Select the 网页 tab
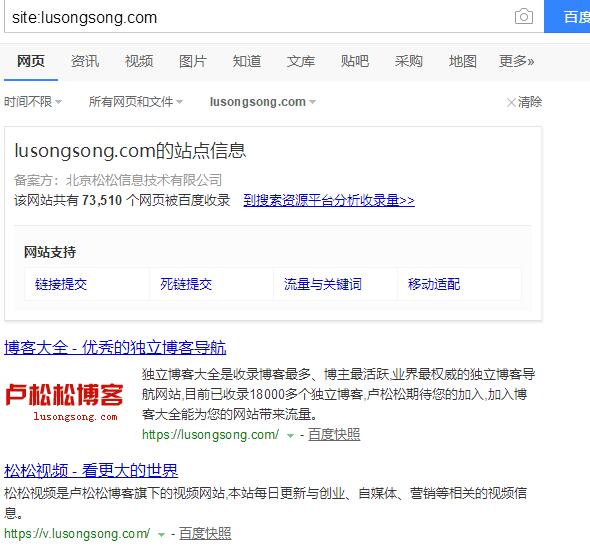590x560 pixels. (31, 61)
